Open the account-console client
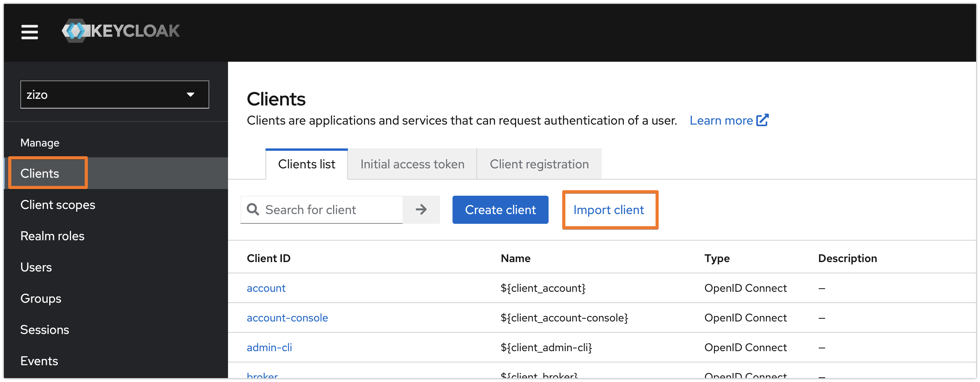 point(287,318)
